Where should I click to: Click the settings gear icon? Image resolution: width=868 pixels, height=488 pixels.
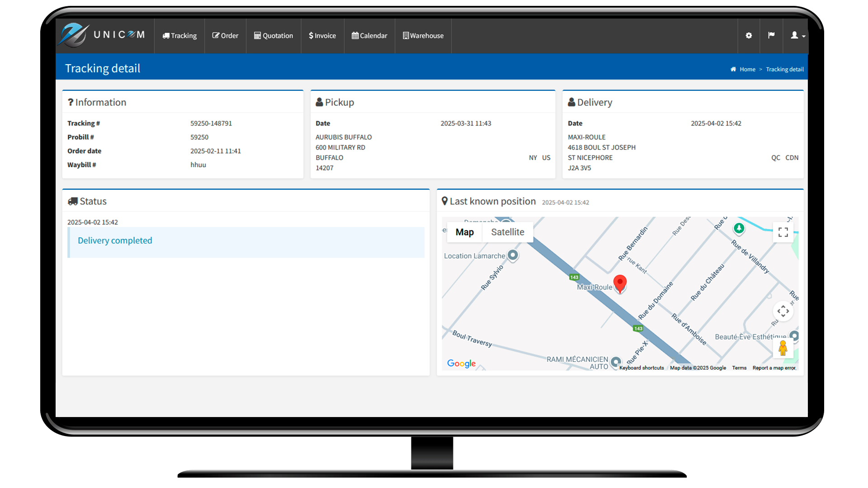pos(749,35)
